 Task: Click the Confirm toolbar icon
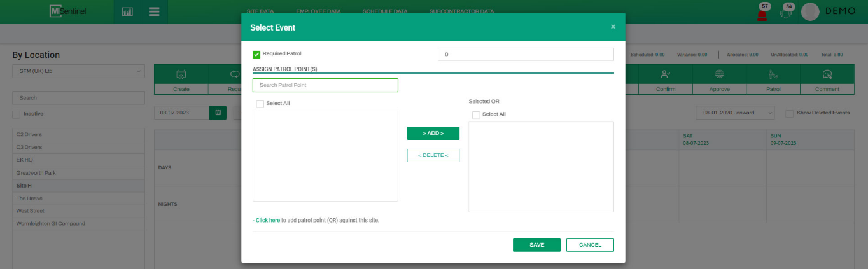(665, 74)
